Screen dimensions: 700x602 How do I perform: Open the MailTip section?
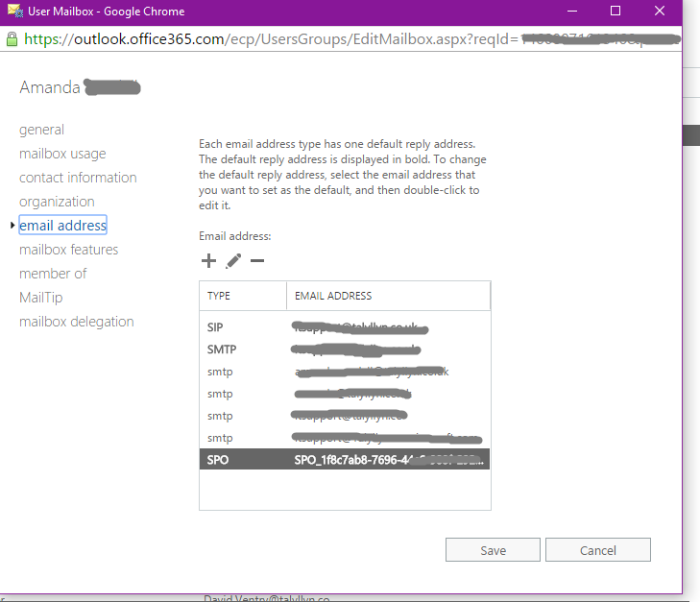pyautogui.click(x=41, y=298)
